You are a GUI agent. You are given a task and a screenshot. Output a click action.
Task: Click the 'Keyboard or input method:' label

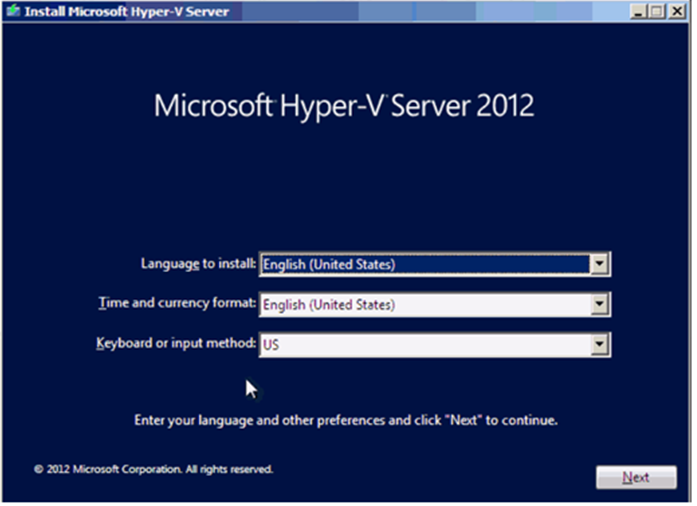[x=176, y=343]
